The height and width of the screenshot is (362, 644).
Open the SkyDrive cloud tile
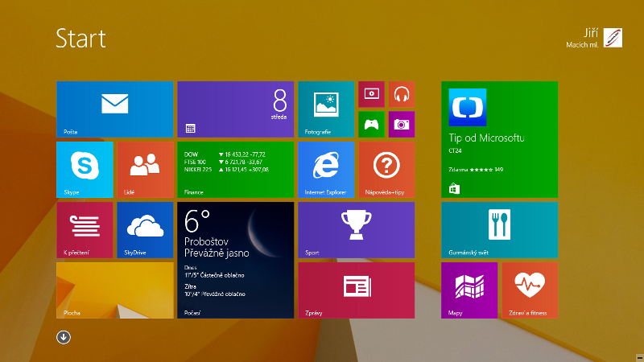pyautogui.click(x=145, y=229)
